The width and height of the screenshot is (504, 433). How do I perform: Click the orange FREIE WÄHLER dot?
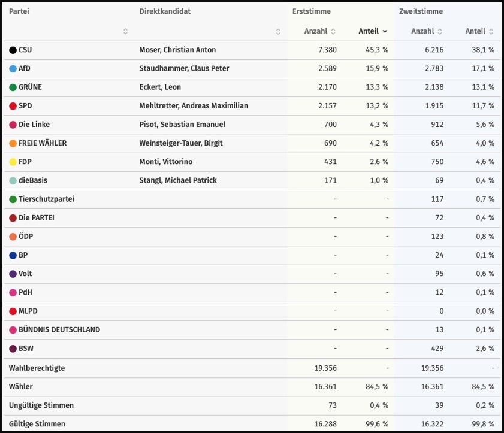[x=13, y=144]
